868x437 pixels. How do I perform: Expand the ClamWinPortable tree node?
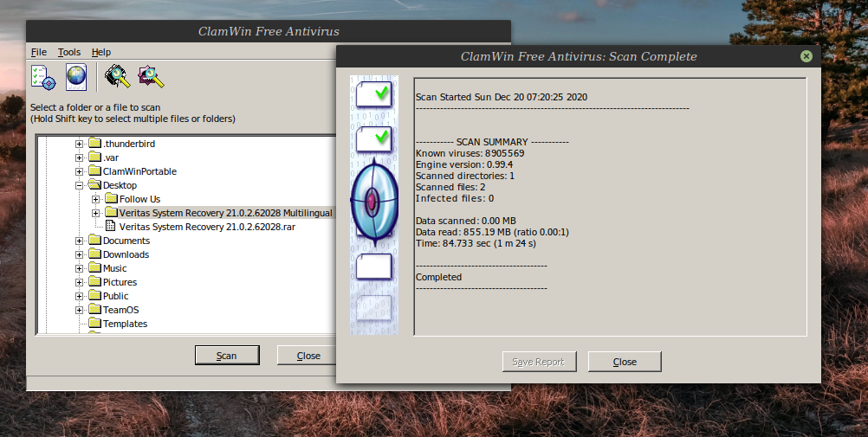point(79,171)
